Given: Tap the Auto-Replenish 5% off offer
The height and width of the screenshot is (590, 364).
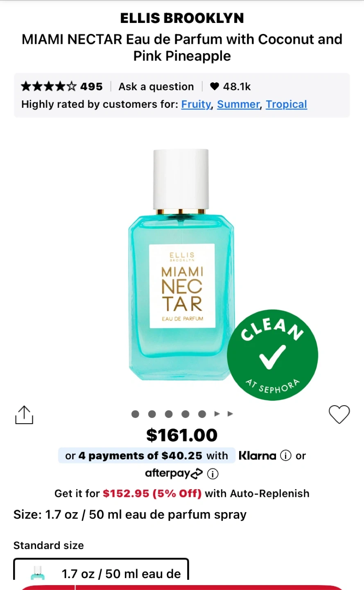Looking at the screenshot, I should pyautogui.click(x=182, y=493).
